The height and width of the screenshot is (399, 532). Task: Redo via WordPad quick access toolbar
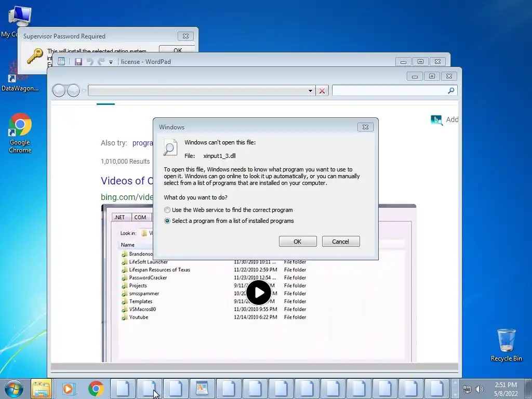[x=101, y=62]
